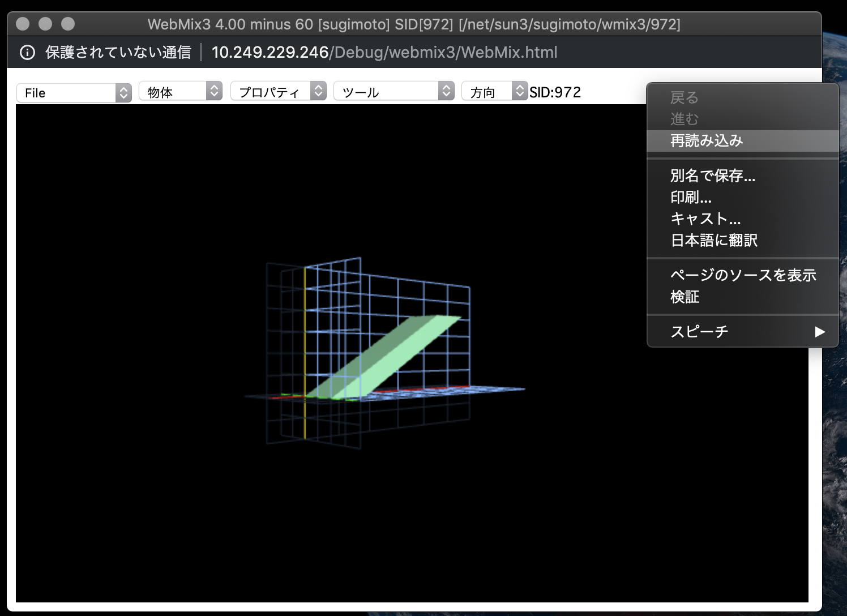Click the maximize window button
Viewport: 847px width, 616px height.
click(68, 24)
